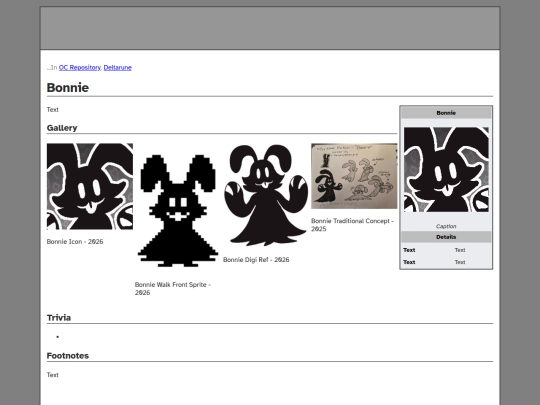This screenshot has height=405, width=540.
Task: Click the 'Bonnie Icon - 2026' caption
Action: [75, 241]
